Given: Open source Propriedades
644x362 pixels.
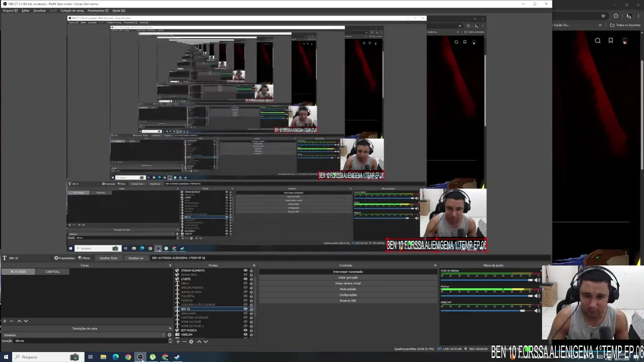Looking at the screenshot, I should tap(64, 258).
